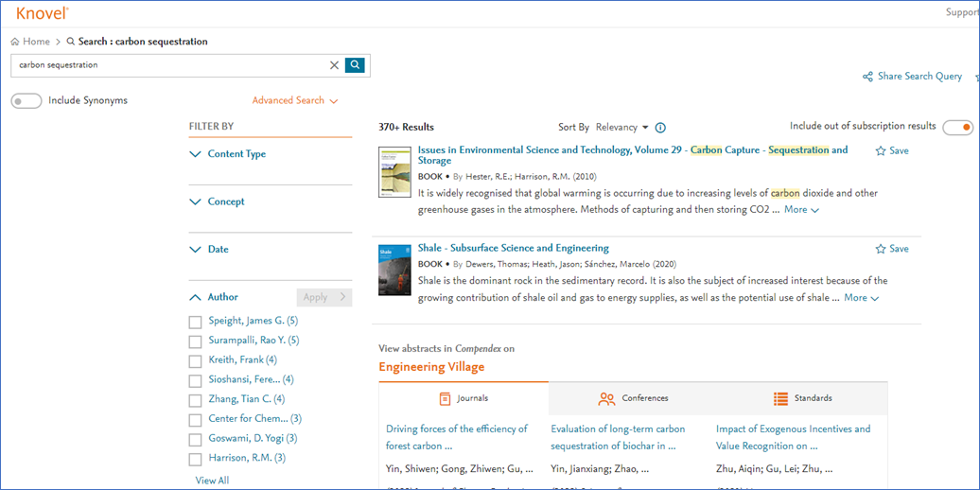Open the Sort By Relevancy dropdown
980x490 pixels.
click(621, 128)
